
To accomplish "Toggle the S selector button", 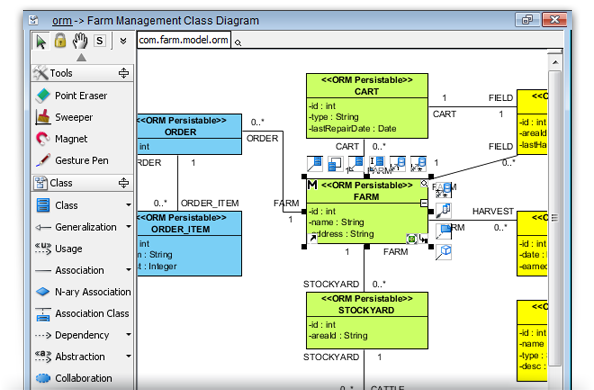I will pos(100,41).
